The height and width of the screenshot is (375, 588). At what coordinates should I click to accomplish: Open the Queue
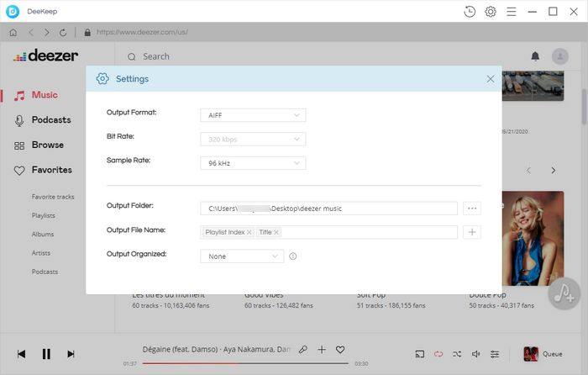(543, 354)
